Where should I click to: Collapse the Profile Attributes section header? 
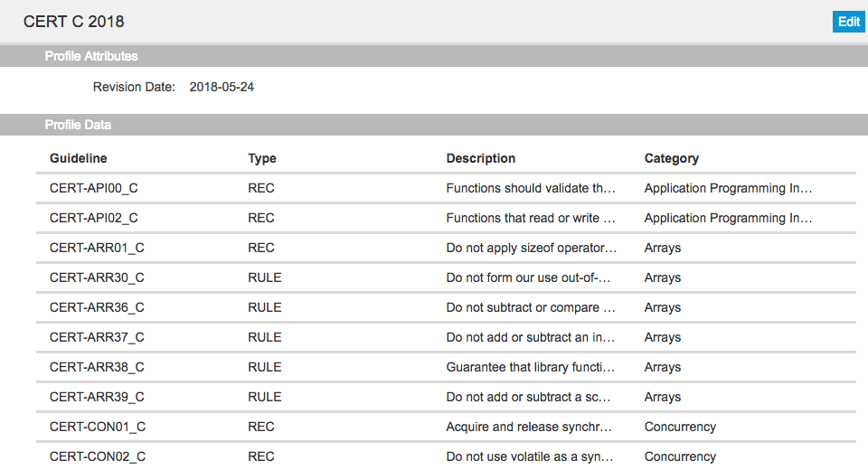[x=434, y=56]
